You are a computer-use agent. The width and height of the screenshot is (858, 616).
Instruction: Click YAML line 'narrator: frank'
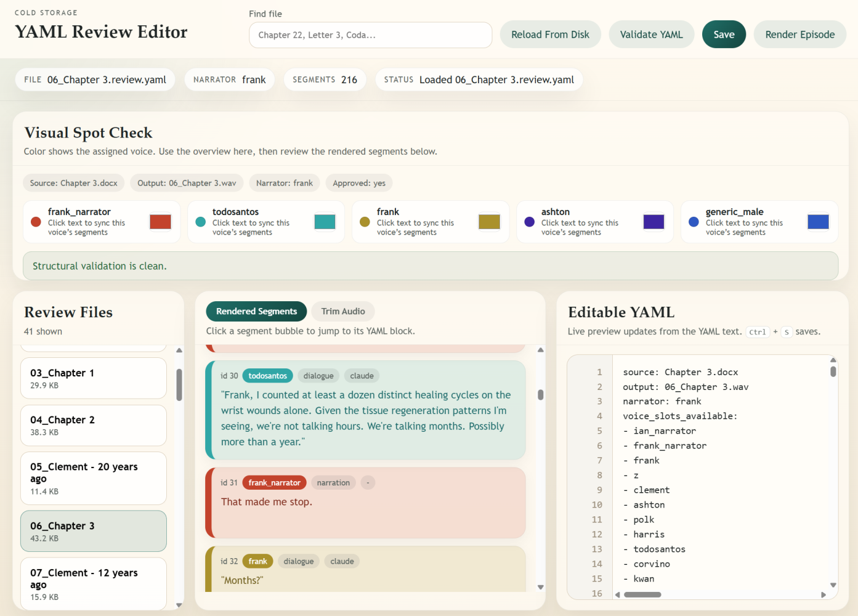662,401
